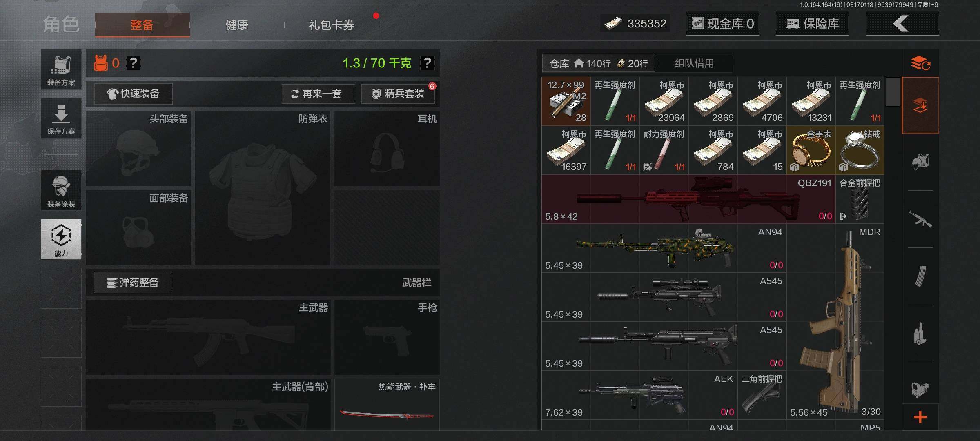Open the 组队借用 team borrow tab

(x=694, y=63)
